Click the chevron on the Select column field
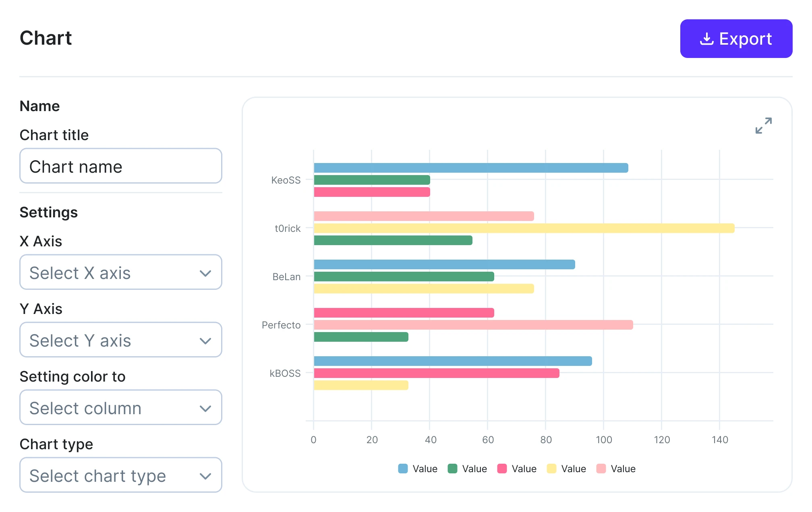The width and height of the screenshot is (812, 512). tap(206, 408)
